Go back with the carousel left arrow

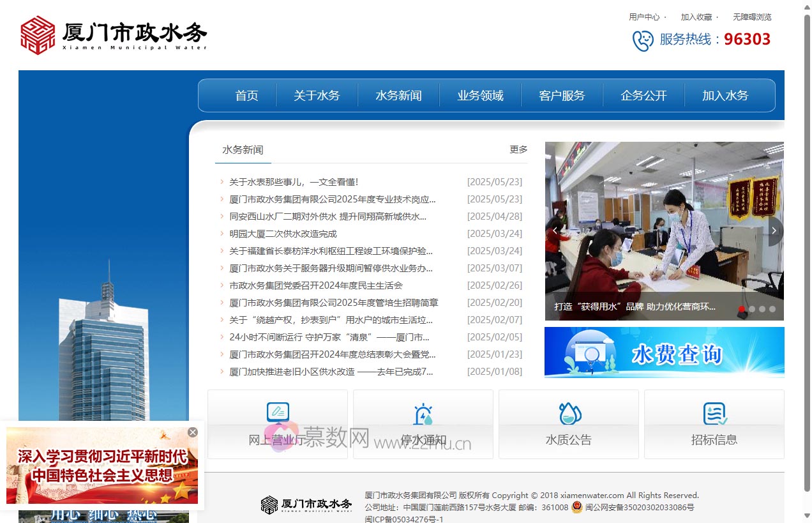(x=555, y=231)
